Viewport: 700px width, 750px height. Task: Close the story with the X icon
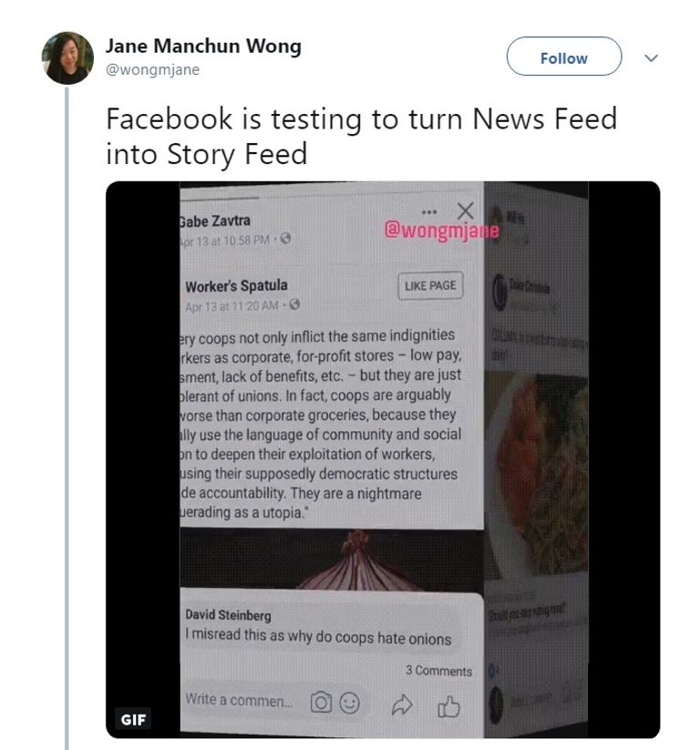[465, 211]
